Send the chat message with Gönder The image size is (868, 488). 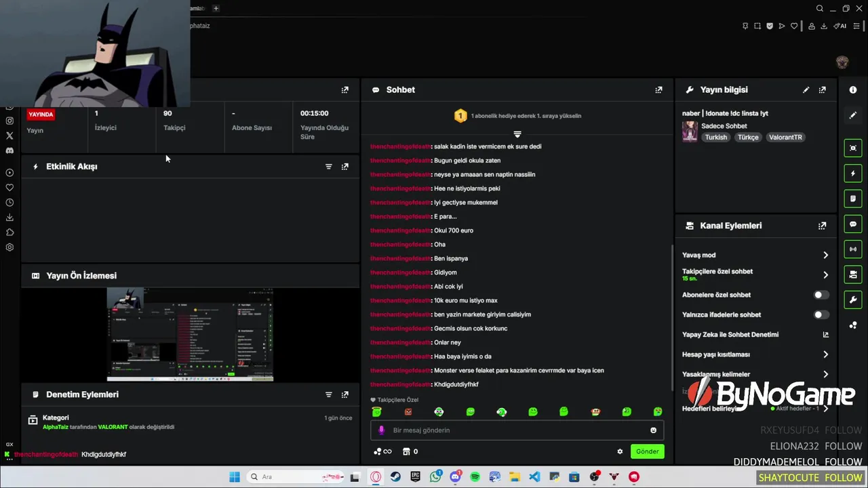(x=647, y=451)
